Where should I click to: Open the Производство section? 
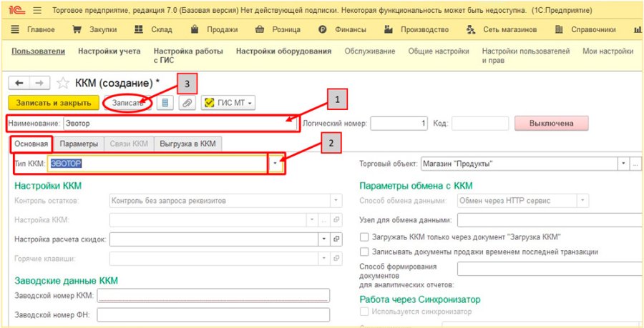coord(416,29)
